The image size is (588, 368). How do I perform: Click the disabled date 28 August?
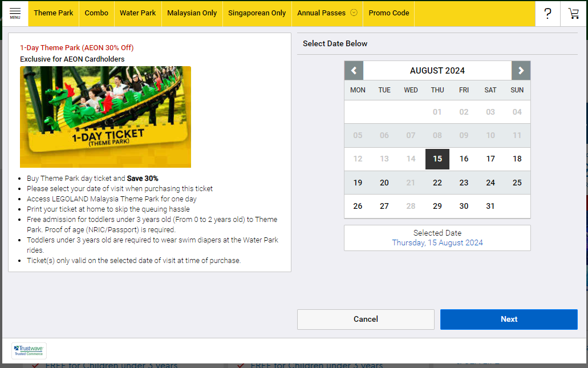point(411,207)
